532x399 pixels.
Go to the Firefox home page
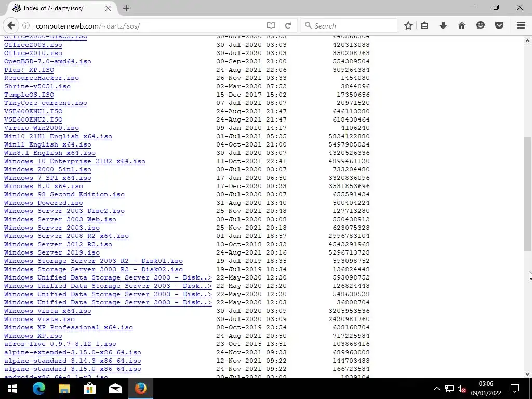click(462, 26)
